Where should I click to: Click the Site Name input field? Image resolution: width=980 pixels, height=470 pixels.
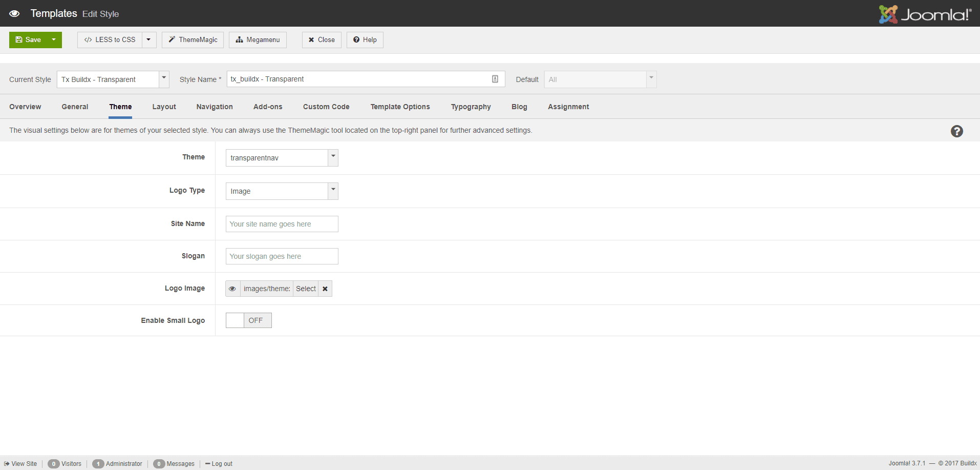[x=282, y=224]
